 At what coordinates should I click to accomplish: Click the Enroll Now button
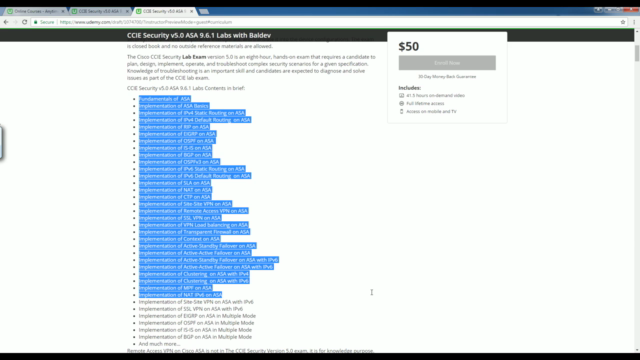pos(447,63)
